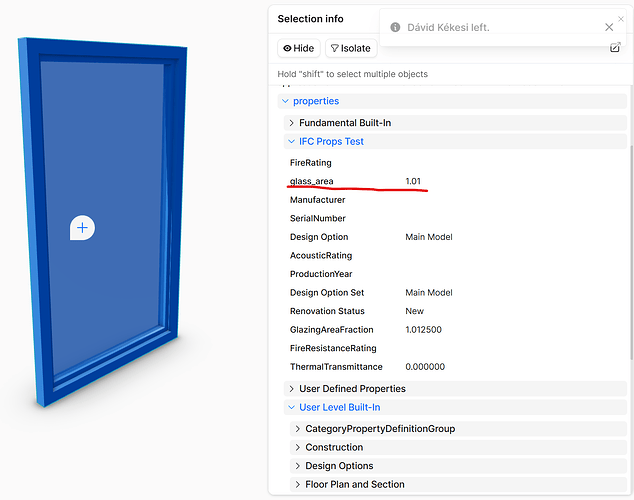The height and width of the screenshot is (500, 634).
Task: Click the Design Option Set label
Action: click(327, 293)
